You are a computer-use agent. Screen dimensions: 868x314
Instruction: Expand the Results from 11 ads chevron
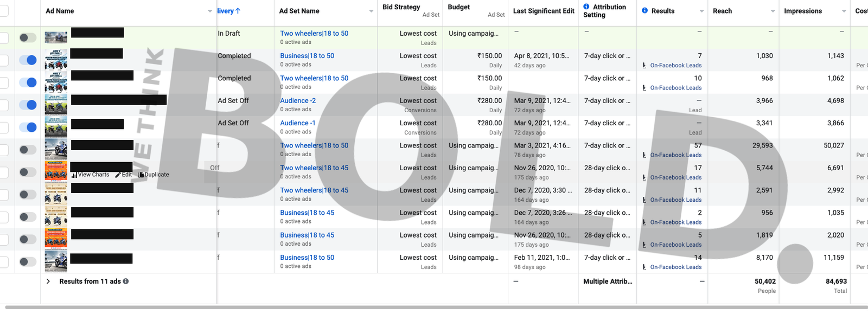(x=48, y=281)
